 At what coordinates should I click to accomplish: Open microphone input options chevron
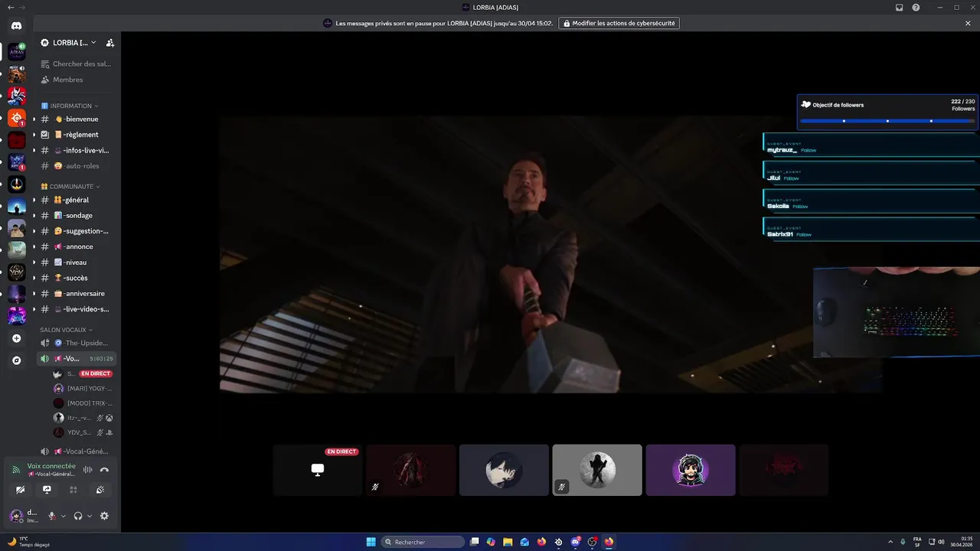pos(63,516)
